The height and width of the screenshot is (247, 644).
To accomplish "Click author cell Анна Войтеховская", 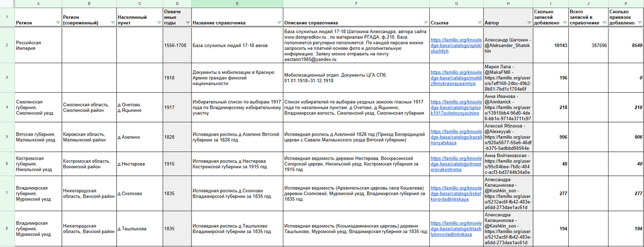I will coord(507,163).
